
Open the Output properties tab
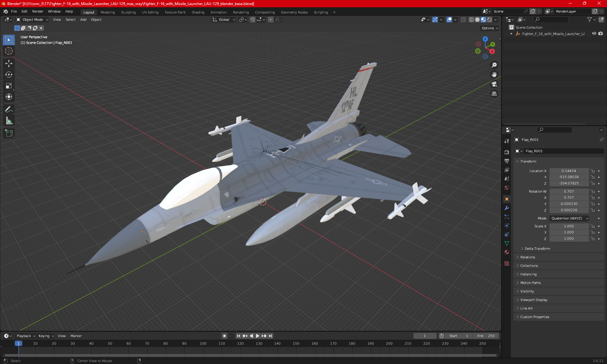pos(507,161)
